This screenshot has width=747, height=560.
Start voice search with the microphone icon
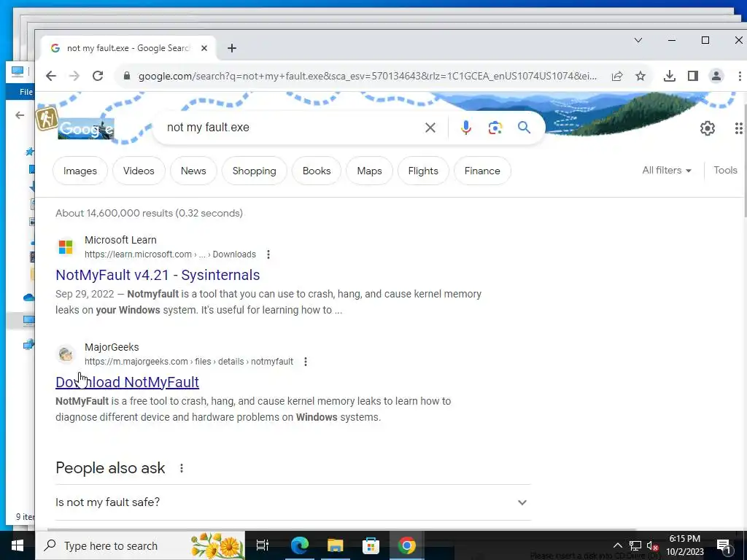[x=466, y=128]
